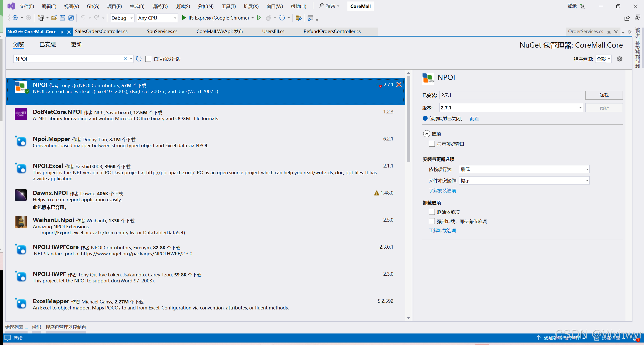Open Package Manager Console tab

66,327
